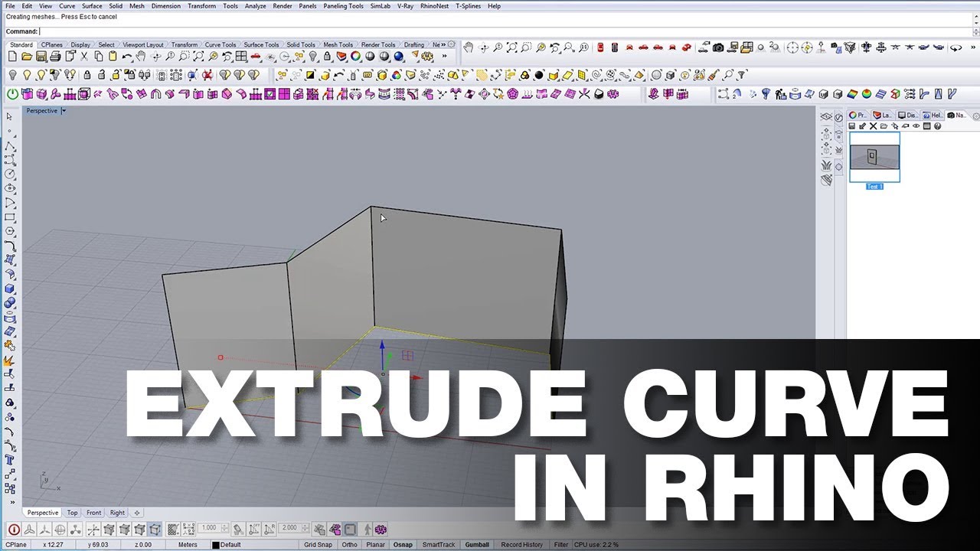This screenshot has width=980, height=551.
Task: Click the four-viewport layout icon
Action: pyautogui.click(x=240, y=56)
